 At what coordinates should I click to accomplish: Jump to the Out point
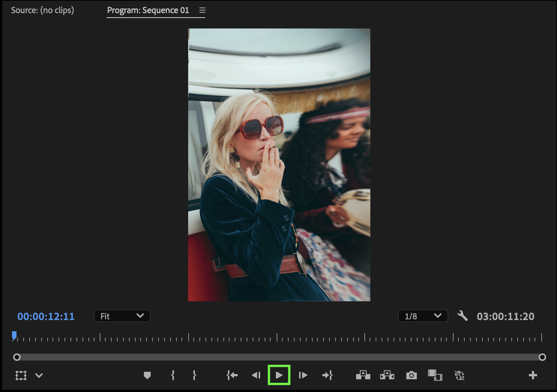[327, 375]
